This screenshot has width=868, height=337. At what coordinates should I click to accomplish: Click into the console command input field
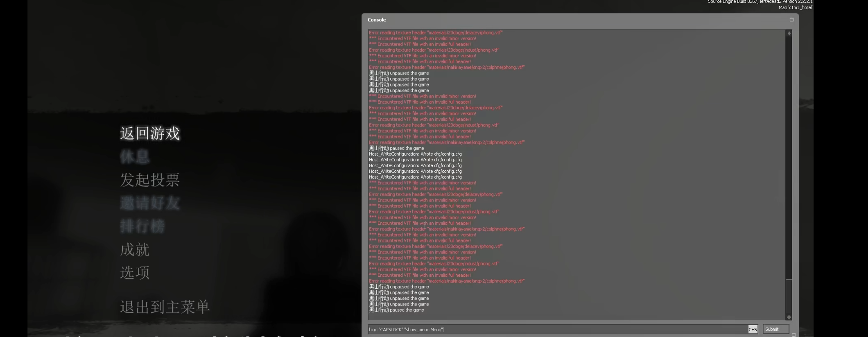pos(558,329)
